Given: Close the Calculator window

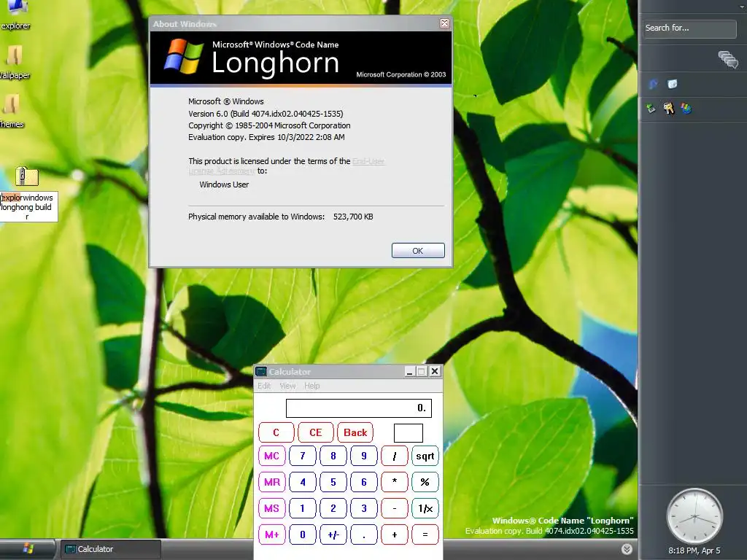Looking at the screenshot, I should [x=435, y=371].
